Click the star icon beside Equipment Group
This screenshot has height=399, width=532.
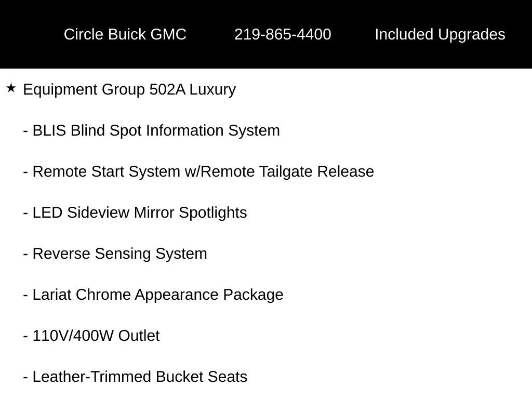click(x=11, y=88)
